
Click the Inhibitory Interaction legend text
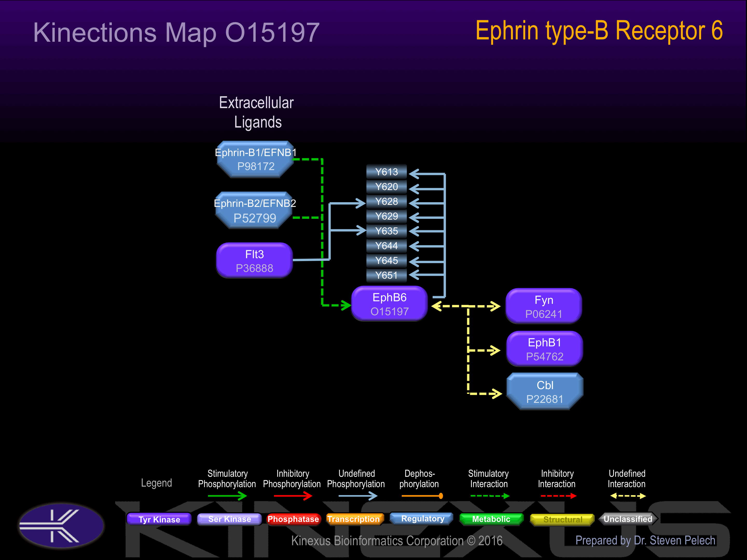click(x=557, y=479)
